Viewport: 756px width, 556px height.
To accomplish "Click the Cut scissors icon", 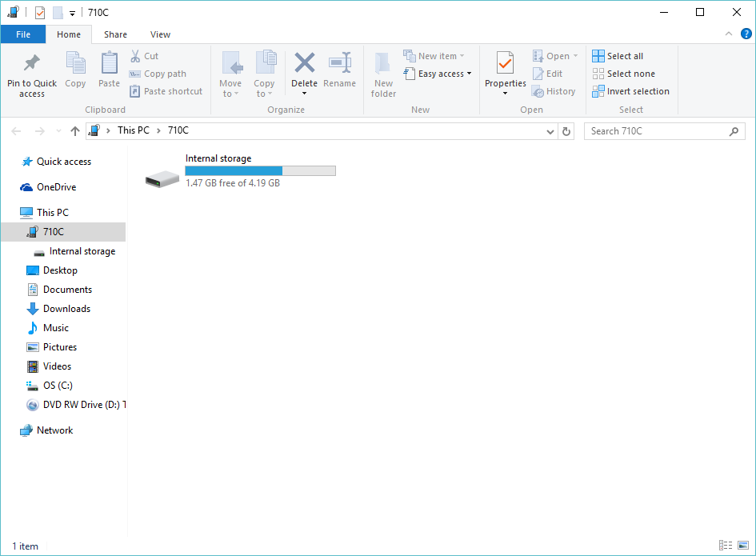I will [135, 56].
